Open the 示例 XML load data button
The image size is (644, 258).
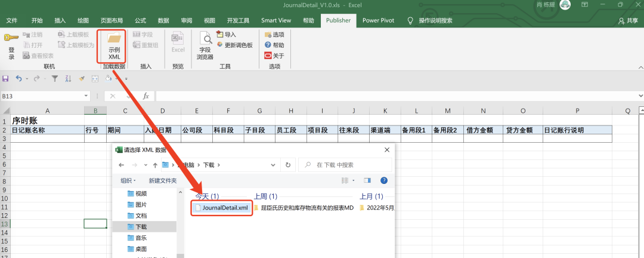[x=114, y=45]
